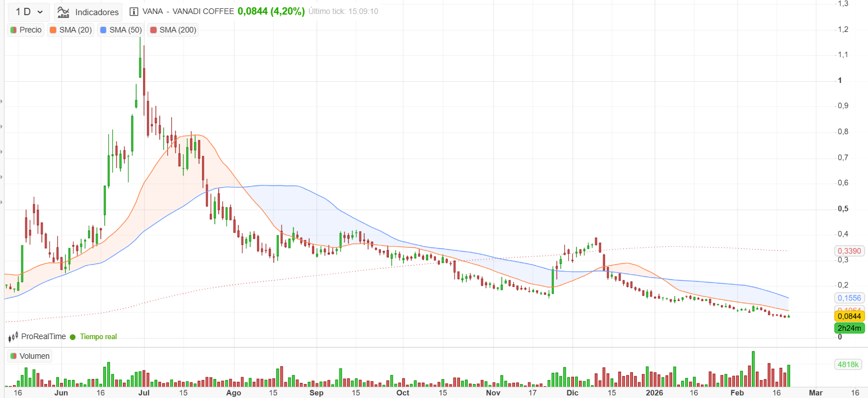Click the Indicadores chart icon
Screen dimensions: 868x398
[64, 12]
